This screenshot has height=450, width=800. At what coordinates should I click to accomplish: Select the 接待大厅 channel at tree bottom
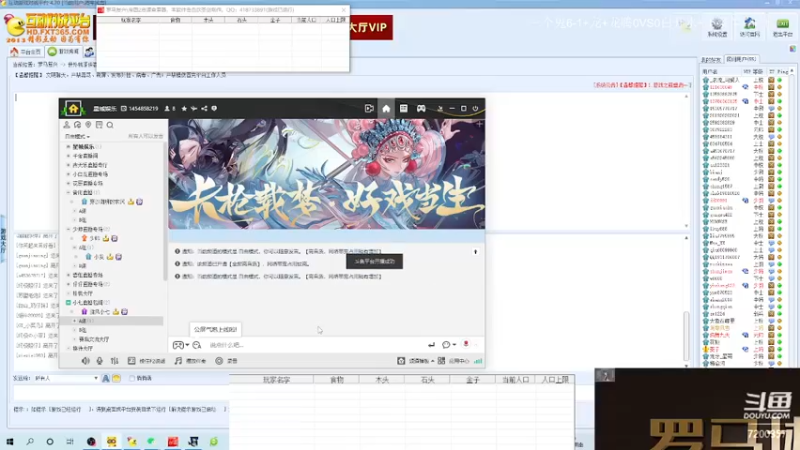[x=82, y=348]
